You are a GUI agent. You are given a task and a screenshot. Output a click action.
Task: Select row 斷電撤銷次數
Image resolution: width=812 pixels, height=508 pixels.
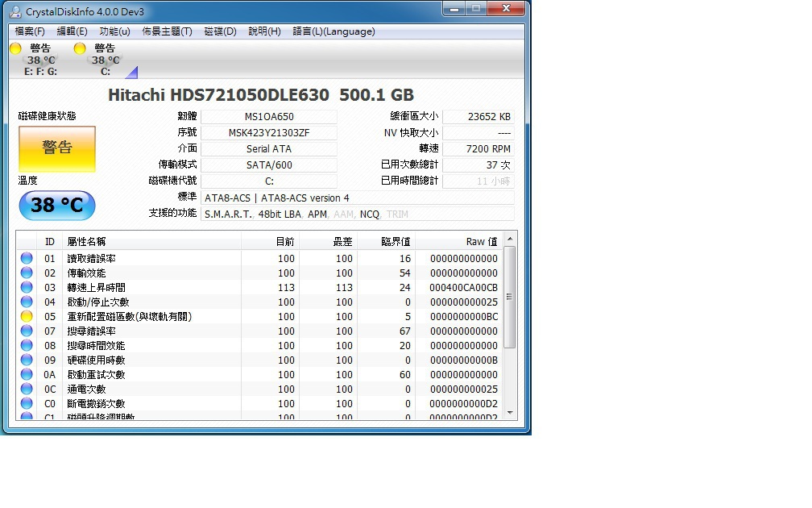(259, 403)
